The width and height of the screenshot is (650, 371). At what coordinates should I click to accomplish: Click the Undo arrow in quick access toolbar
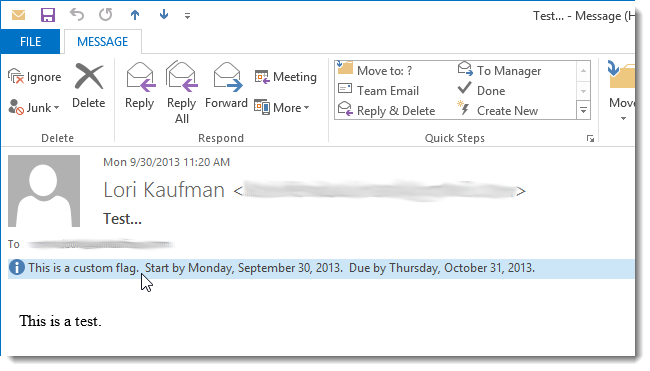tap(77, 15)
